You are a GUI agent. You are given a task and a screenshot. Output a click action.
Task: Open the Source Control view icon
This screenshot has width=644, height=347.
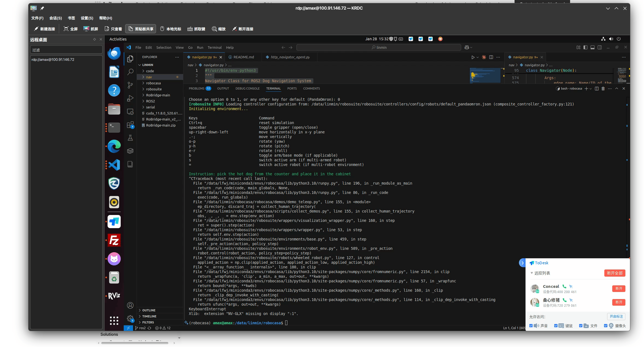130,85
